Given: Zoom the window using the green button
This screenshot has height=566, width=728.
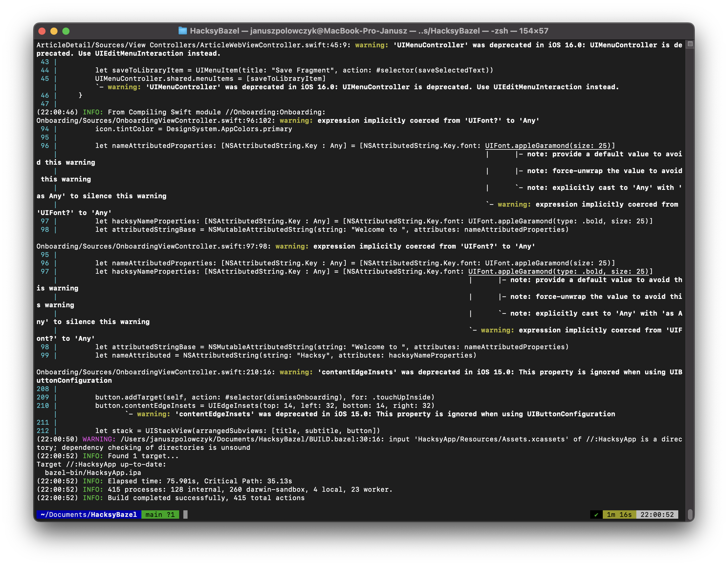Looking at the screenshot, I should [66, 31].
